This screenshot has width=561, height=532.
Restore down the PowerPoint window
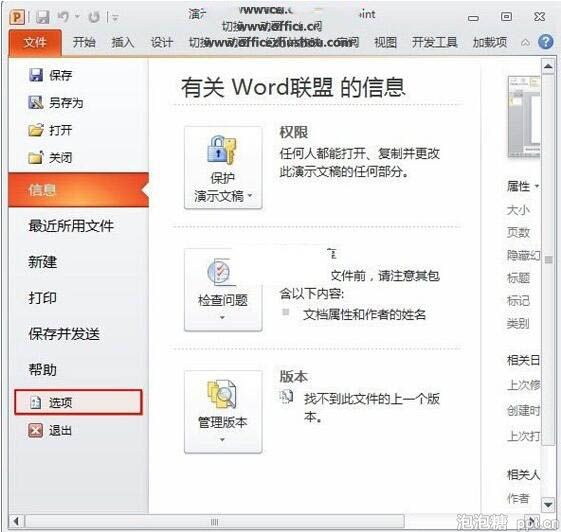[506, 16]
